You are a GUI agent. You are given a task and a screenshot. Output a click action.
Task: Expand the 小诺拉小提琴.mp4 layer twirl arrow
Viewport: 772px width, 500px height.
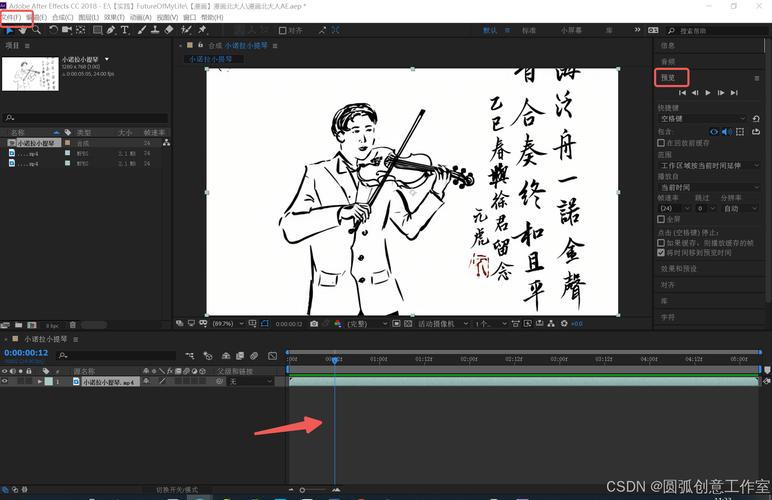[40, 381]
